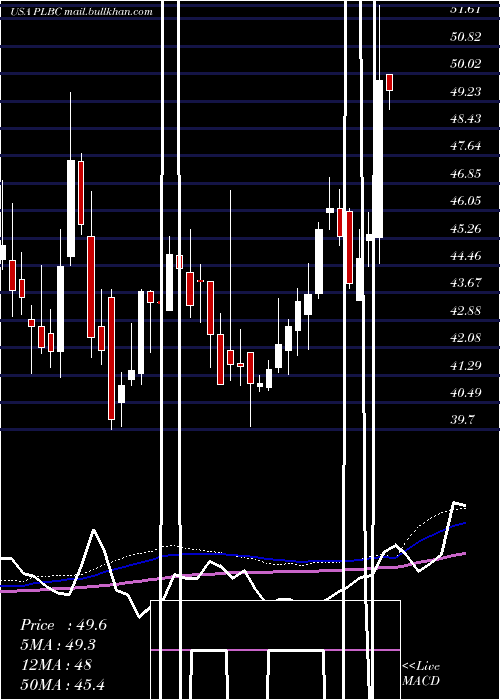The image size is (500, 700).
Task: Click the 50.02 price axis label
Action: (466, 64)
